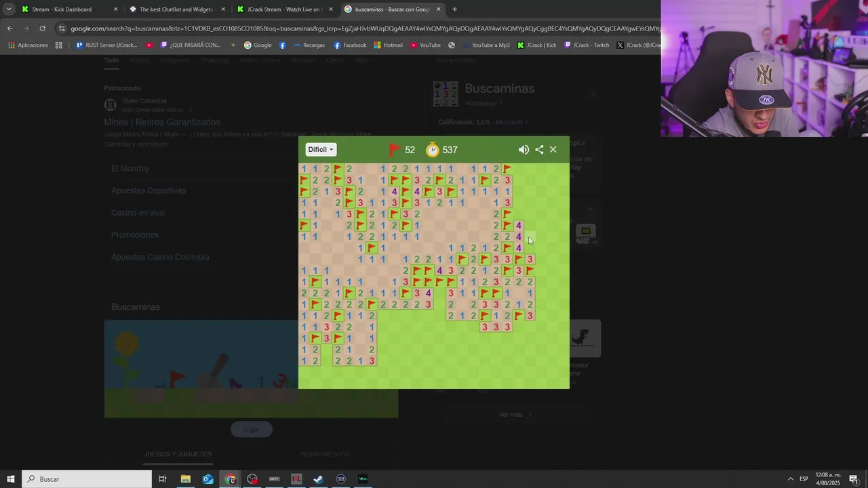Open the RUST Server bookmark
The height and width of the screenshot is (488, 868).
coord(106,45)
